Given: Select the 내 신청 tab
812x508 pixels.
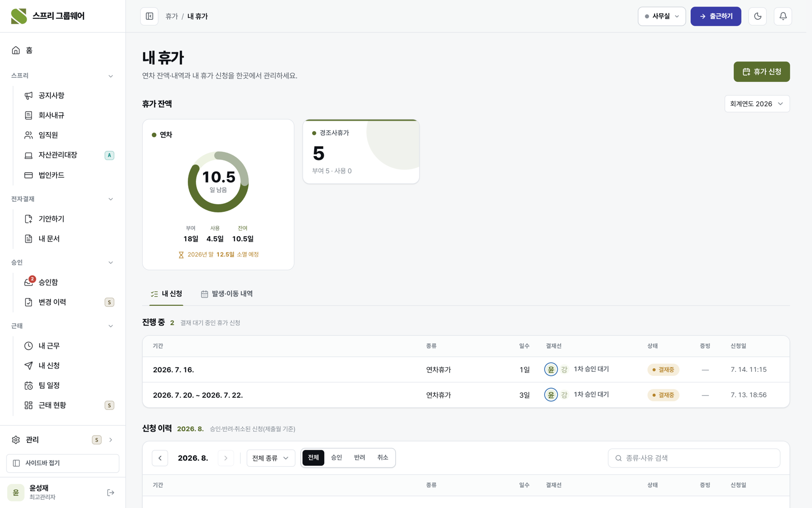Looking at the screenshot, I should coord(166,294).
